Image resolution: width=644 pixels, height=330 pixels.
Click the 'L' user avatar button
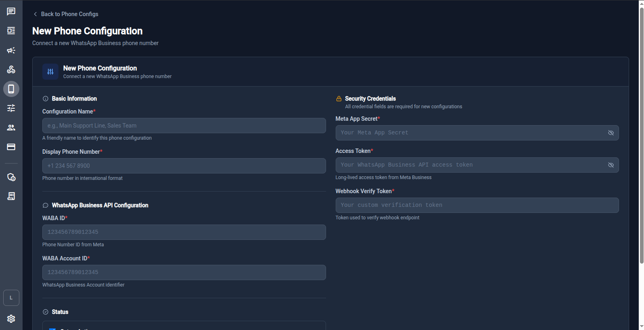(x=11, y=298)
